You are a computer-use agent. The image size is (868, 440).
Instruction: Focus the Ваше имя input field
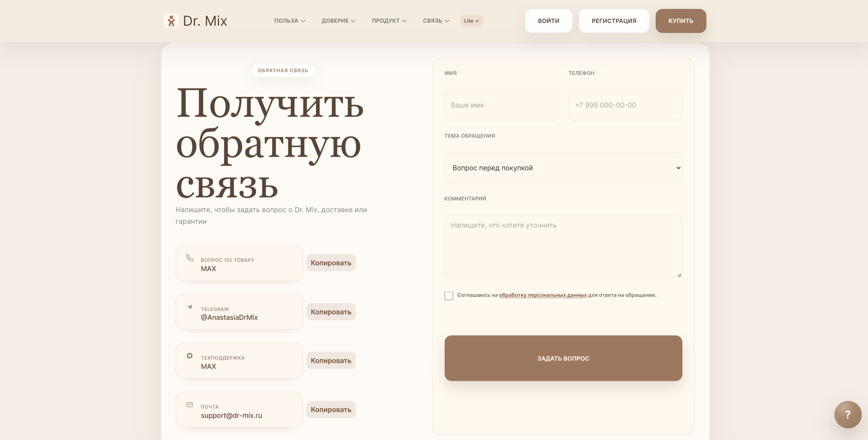click(x=501, y=105)
